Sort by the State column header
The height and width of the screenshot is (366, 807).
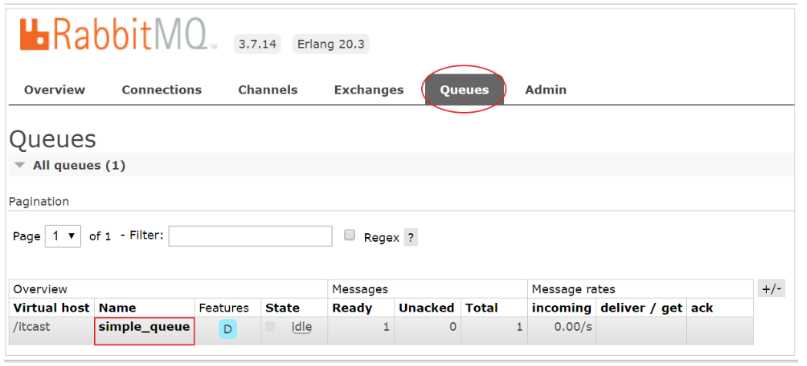(x=282, y=308)
